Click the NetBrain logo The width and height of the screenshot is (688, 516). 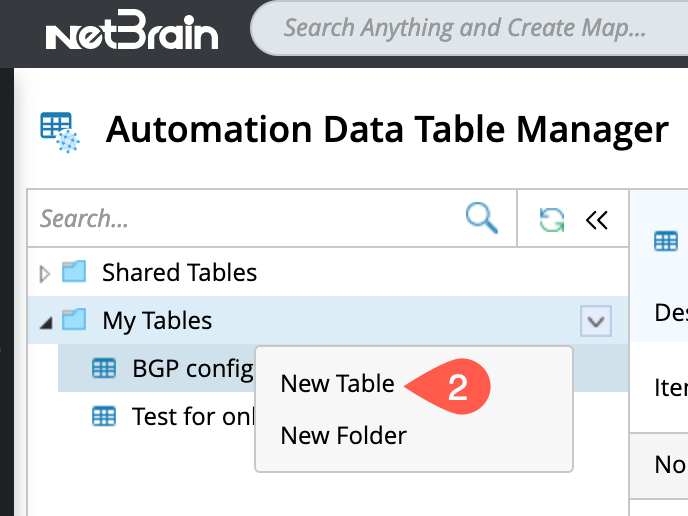tap(132, 36)
